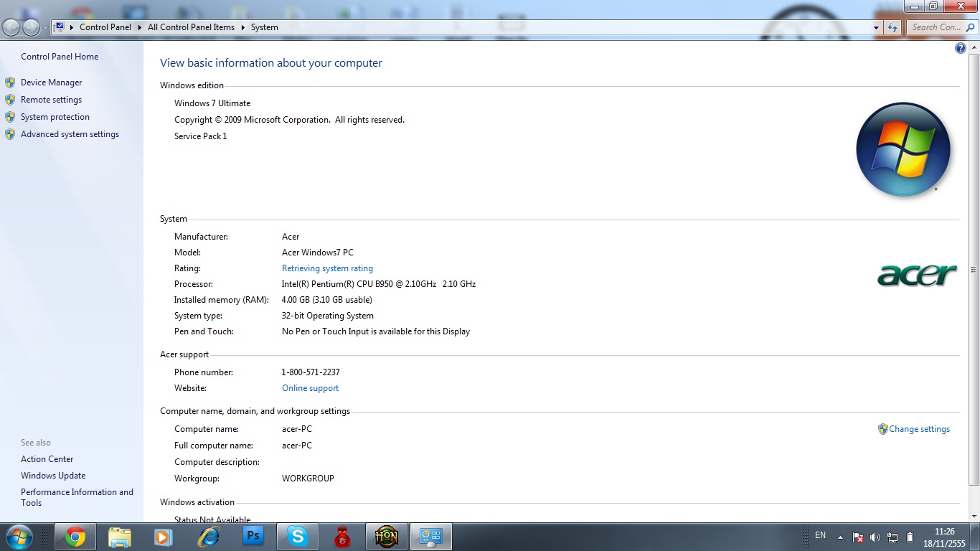Open System protection

pyautogui.click(x=55, y=117)
